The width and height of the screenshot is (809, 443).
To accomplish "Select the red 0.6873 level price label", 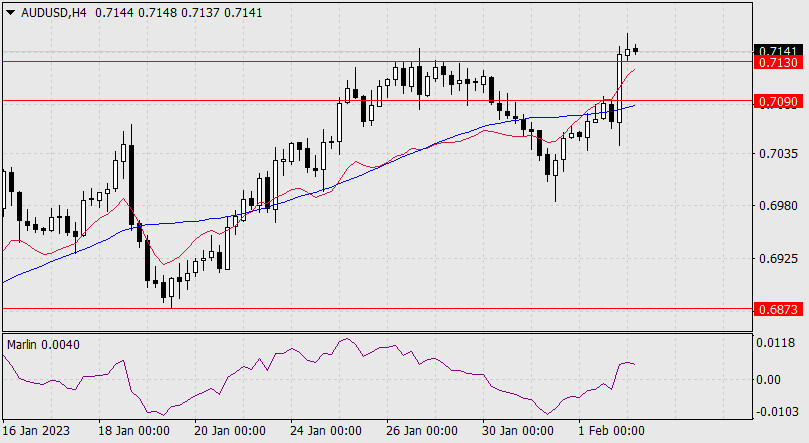I will (x=778, y=309).
